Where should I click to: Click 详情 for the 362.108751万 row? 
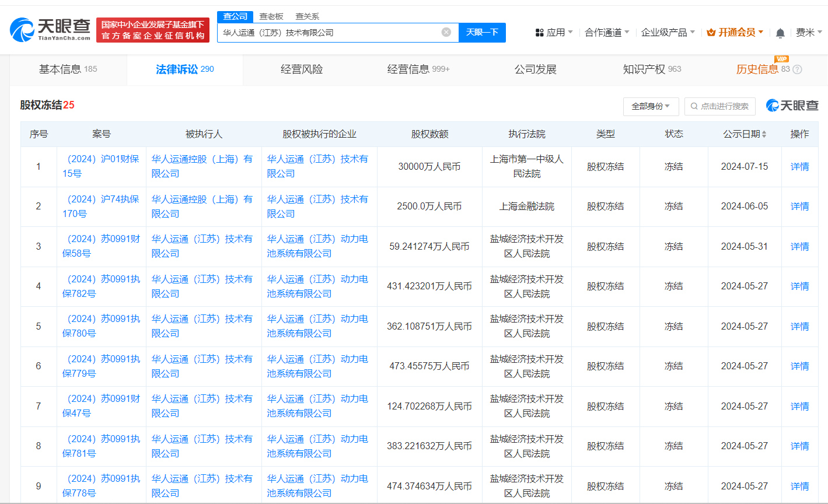[799, 327]
